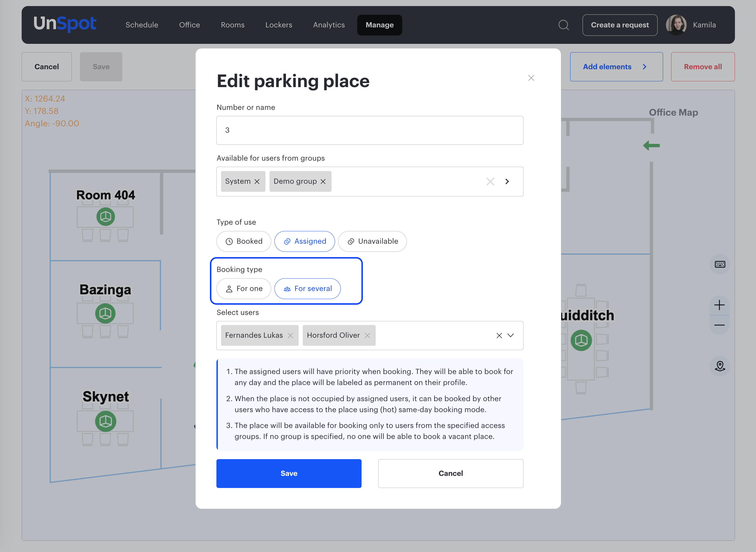Remove Horsford Oliver from selected users
Screen dimensions: 756x552
point(367,335)
